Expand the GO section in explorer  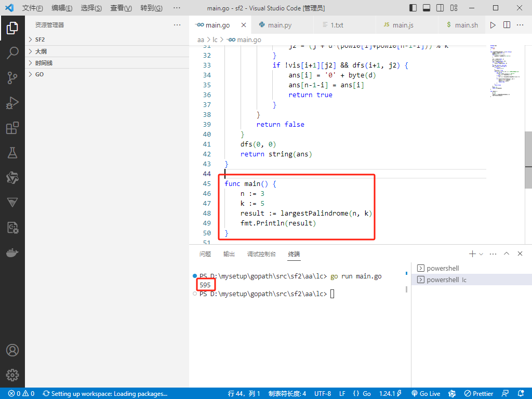pos(107,75)
